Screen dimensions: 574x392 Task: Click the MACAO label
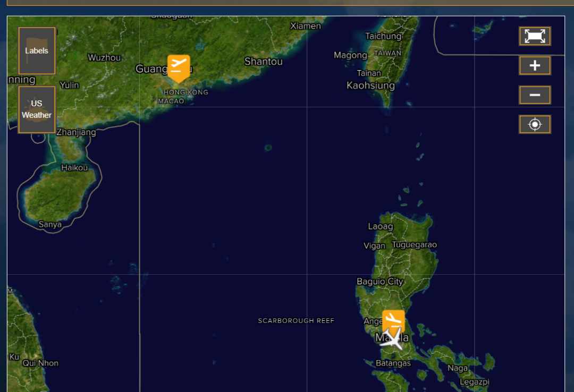pyautogui.click(x=171, y=101)
